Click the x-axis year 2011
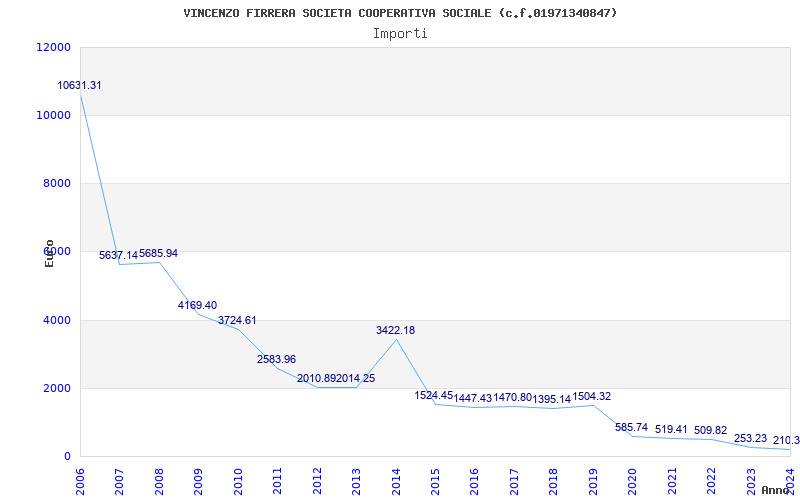800x500 pixels. [278, 482]
